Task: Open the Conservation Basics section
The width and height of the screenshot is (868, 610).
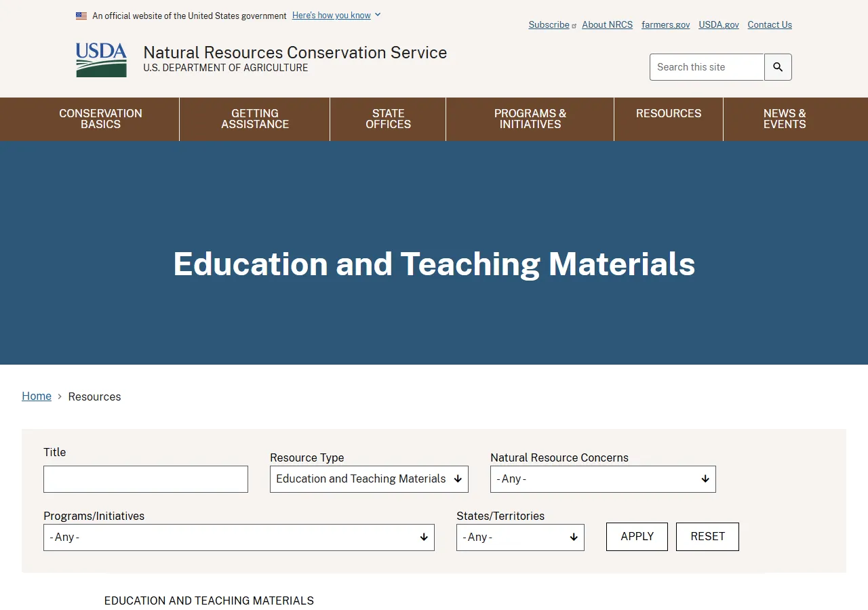Action: click(x=100, y=119)
